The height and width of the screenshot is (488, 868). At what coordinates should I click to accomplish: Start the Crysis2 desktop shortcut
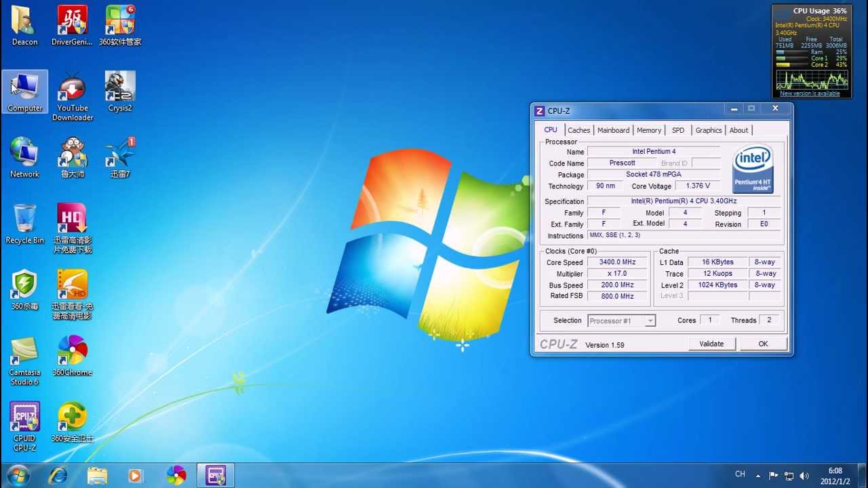(x=120, y=91)
